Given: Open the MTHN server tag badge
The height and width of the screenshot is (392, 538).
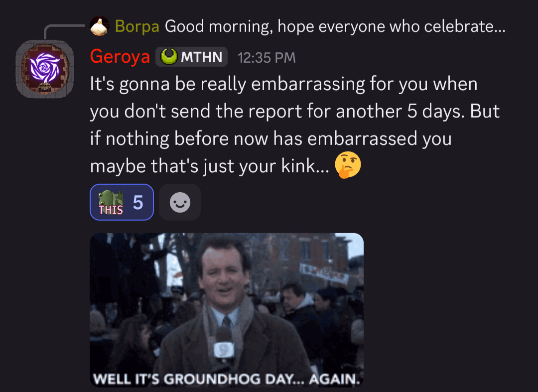Looking at the screenshot, I should click(191, 57).
